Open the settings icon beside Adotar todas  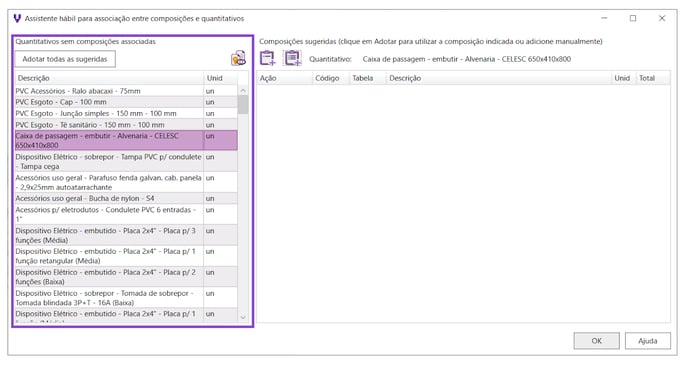point(238,58)
